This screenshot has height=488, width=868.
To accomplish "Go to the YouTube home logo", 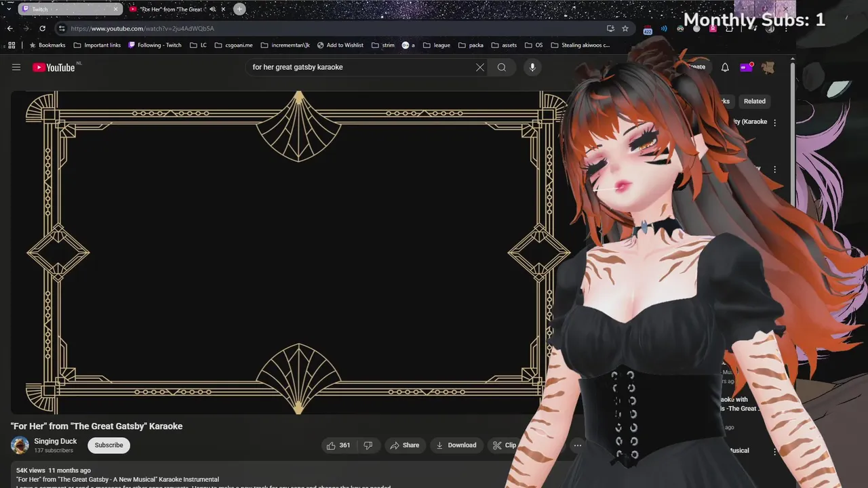I will pos(54,67).
